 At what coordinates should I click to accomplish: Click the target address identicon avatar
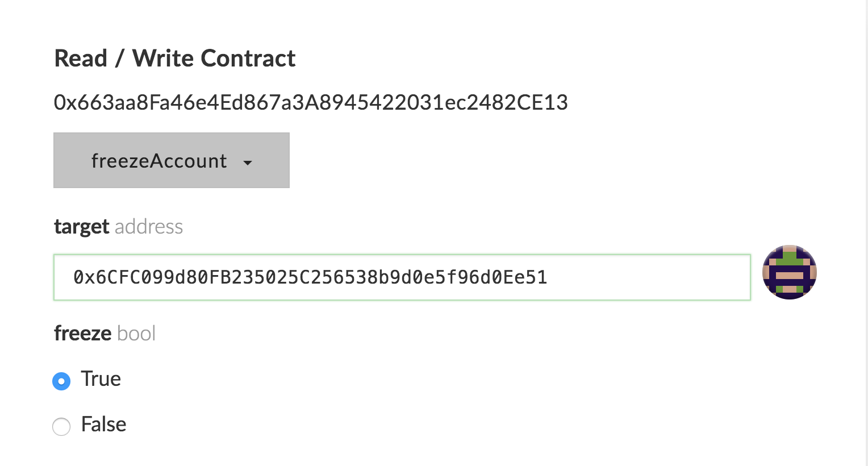tap(789, 272)
